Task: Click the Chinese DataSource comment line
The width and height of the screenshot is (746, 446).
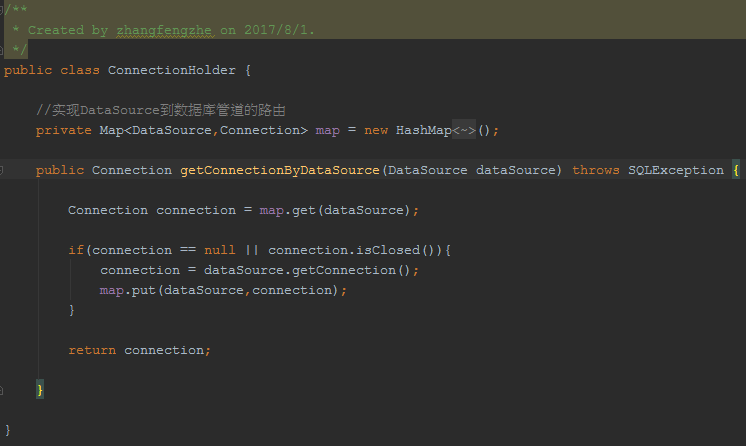Action: tap(161, 110)
